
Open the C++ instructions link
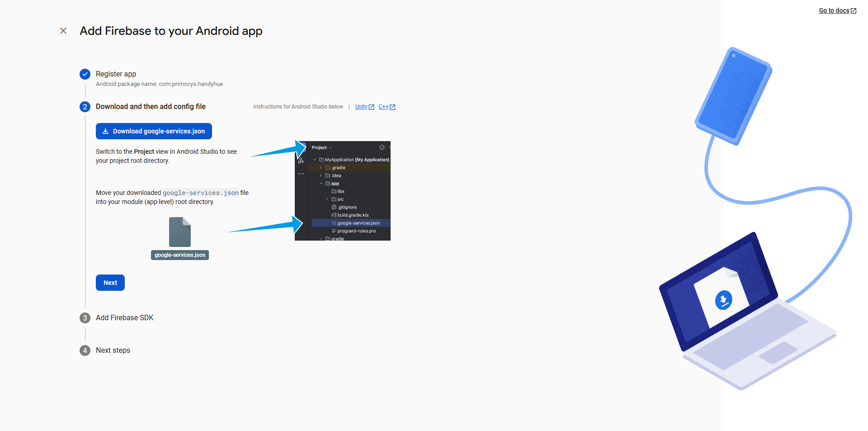click(383, 107)
